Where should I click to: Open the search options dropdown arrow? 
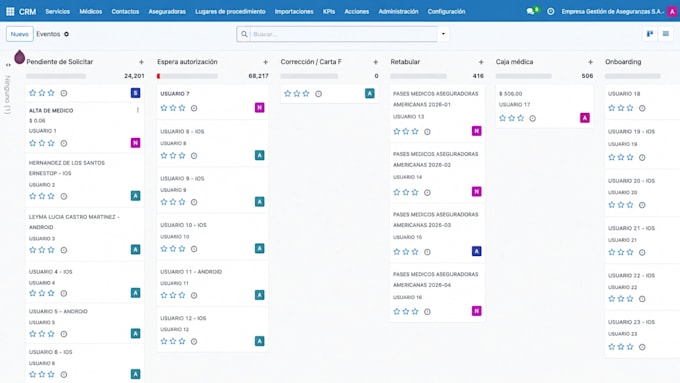click(x=443, y=34)
